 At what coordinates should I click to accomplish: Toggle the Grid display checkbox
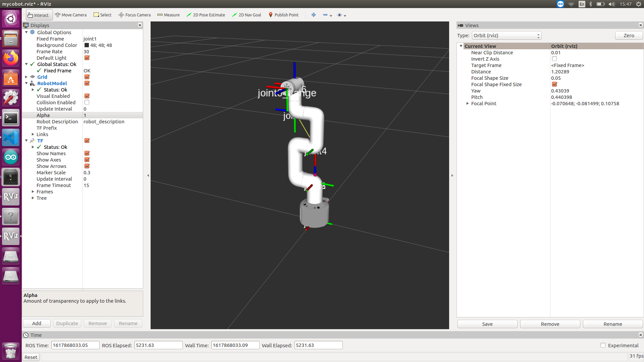[87, 77]
